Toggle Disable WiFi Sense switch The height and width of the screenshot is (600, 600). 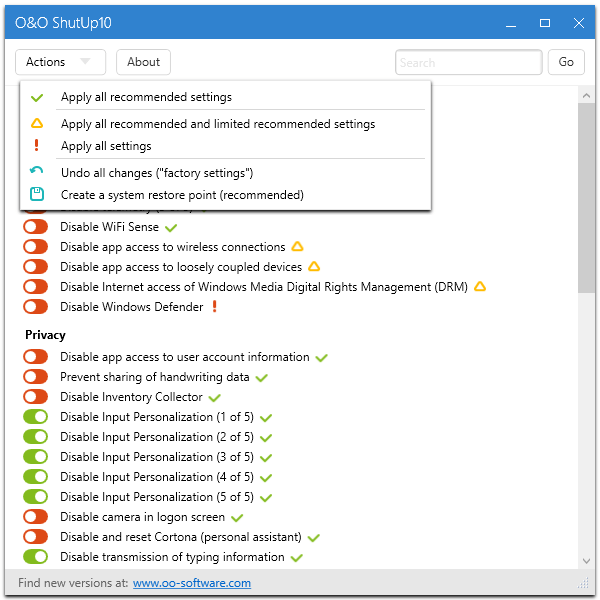click(36, 227)
